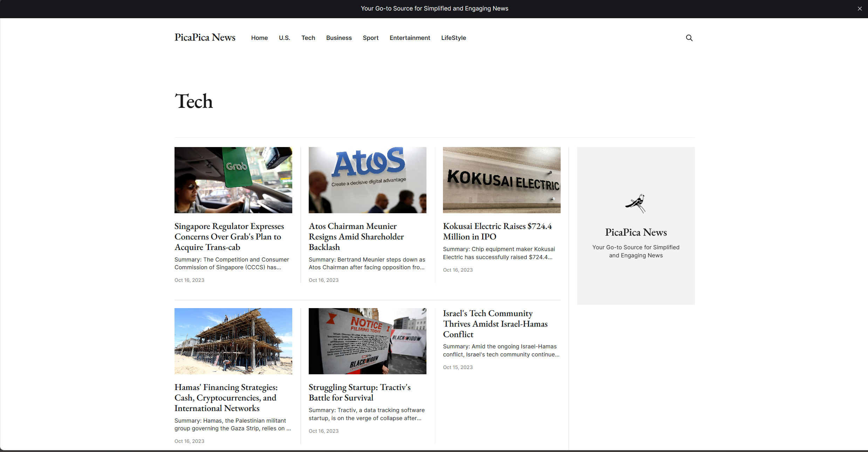Open the Grab driver article thumbnail
The image size is (868, 452).
pyautogui.click(x=233, y=180)
